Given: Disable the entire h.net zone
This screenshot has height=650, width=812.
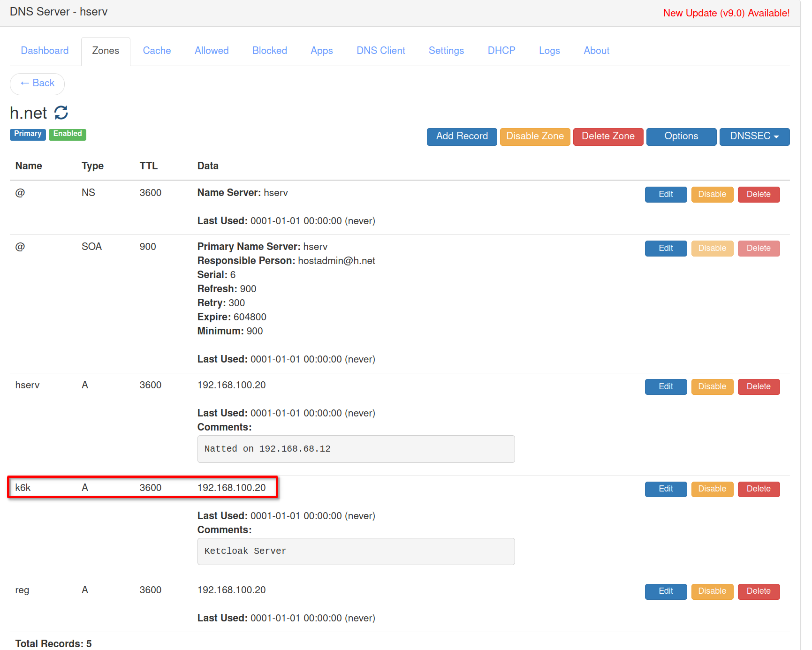Looking at the screenshot, I should [x=534, y=136].
